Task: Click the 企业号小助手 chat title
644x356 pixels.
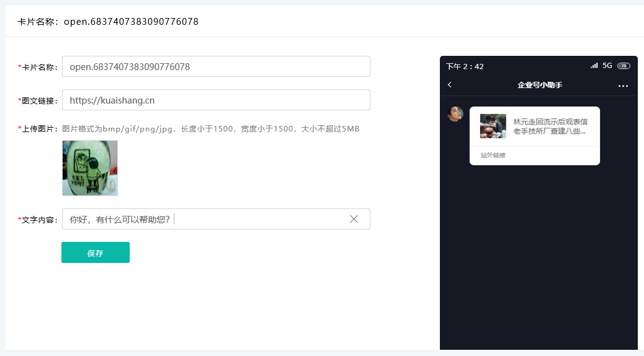Action: click(539, 85)
